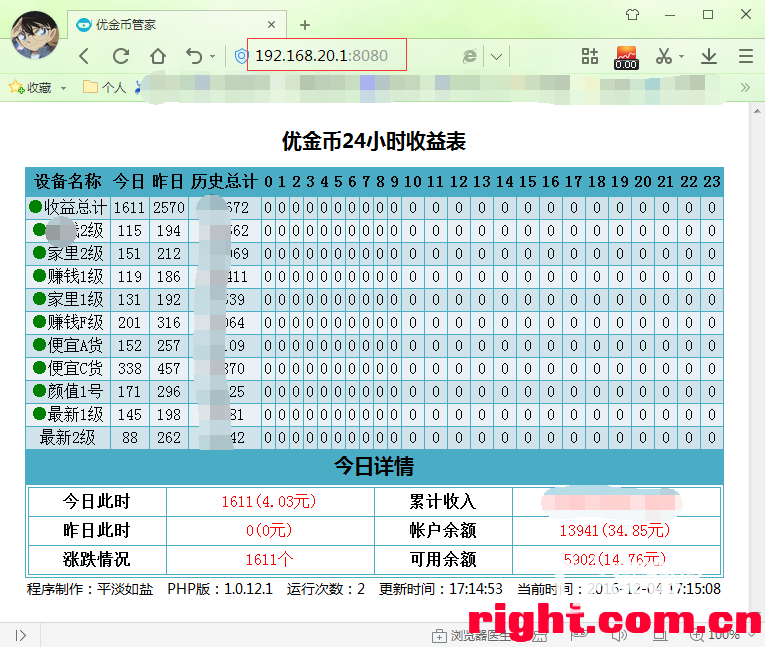Click the green status dot for 颜值1号
This screenshot has width=765, height=647.
point(39,390)
